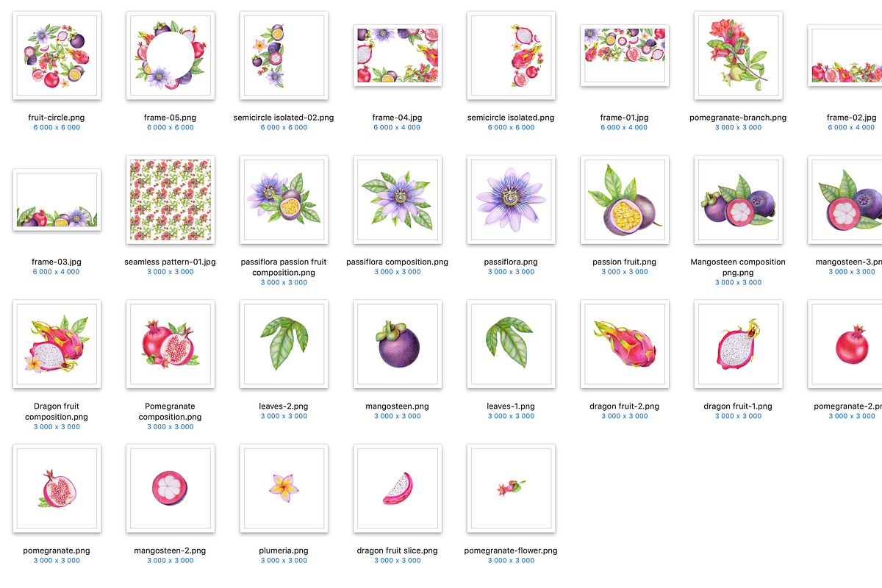Click the leaves-2.png thumbnail
Screen dimensions: 882x588
click(284, 344)
